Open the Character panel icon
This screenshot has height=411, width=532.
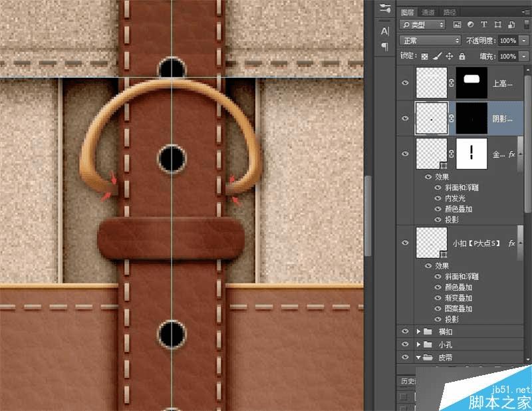384,31
